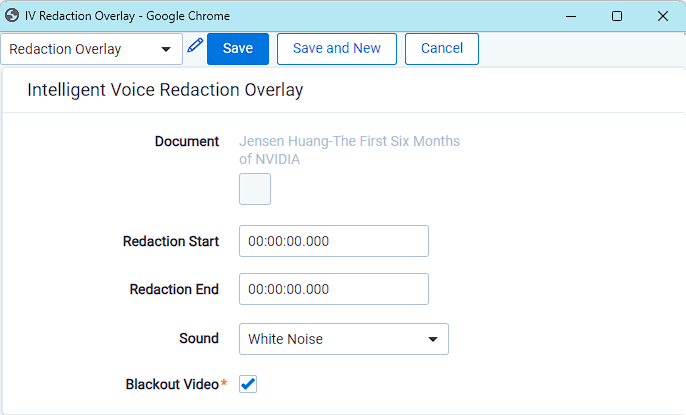Focus the Redaction Start time field

[333, 241]
